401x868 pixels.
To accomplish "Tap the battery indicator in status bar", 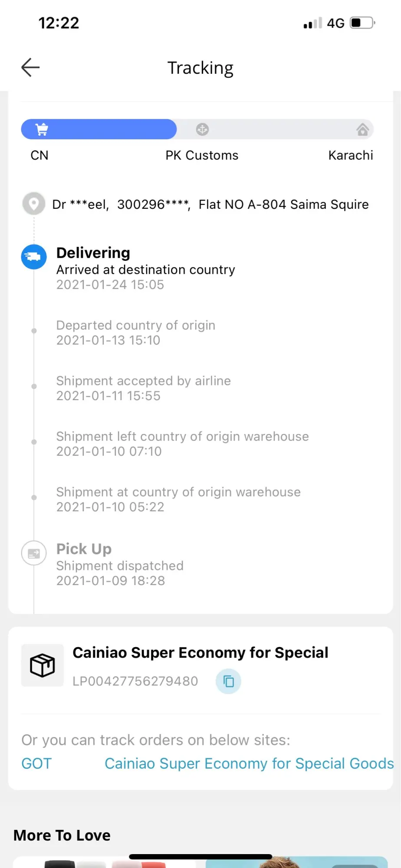I will click(362, 23).
